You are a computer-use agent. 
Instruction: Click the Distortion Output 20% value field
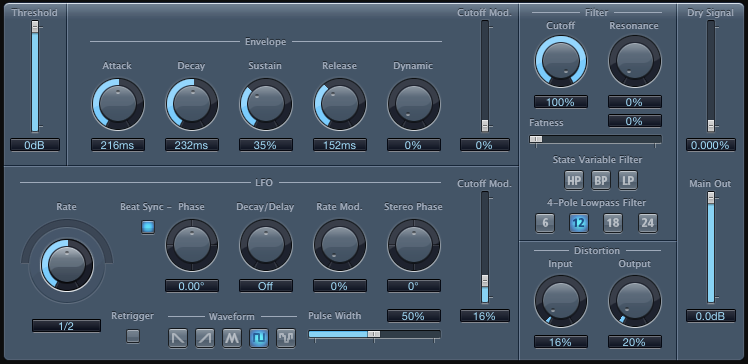tap(635, 342)
